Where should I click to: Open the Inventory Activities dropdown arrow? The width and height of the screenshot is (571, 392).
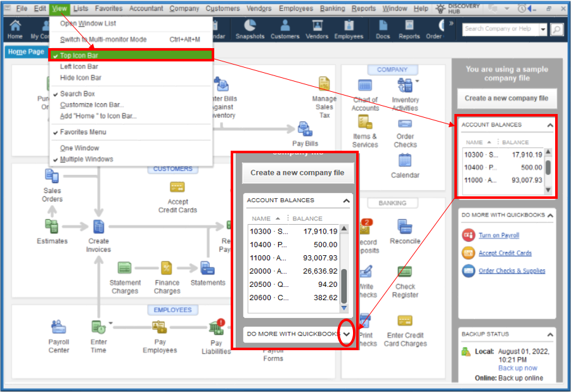417,81
